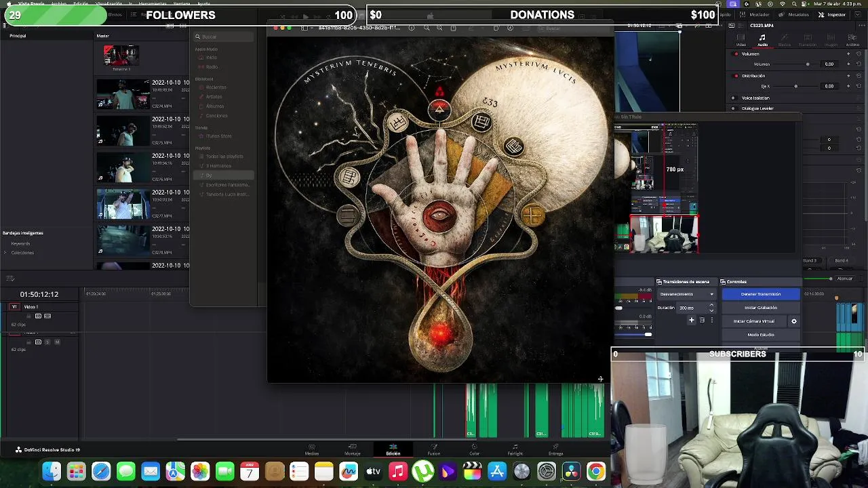
Task: Open the Efectos tab in Inspector
Action: (785, 41)
